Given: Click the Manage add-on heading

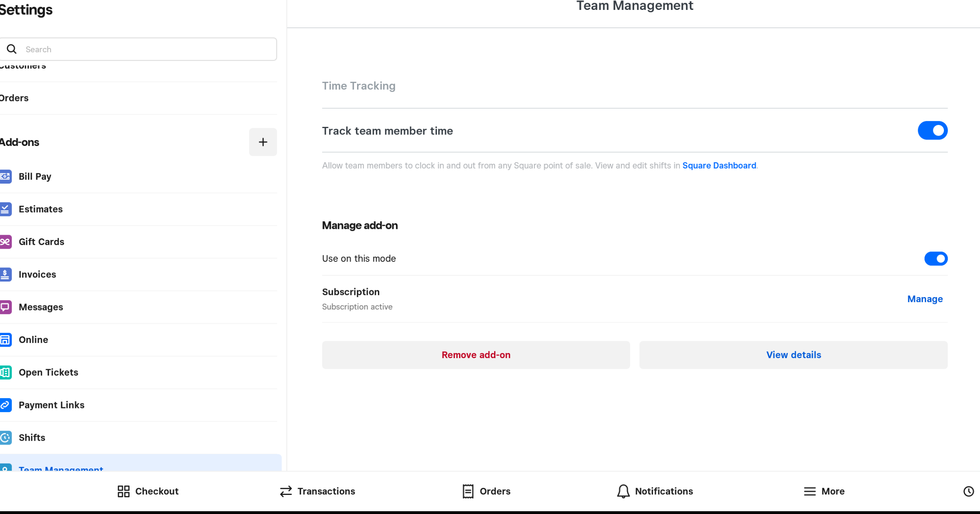Looking at the screenshot, I should 360,226.
